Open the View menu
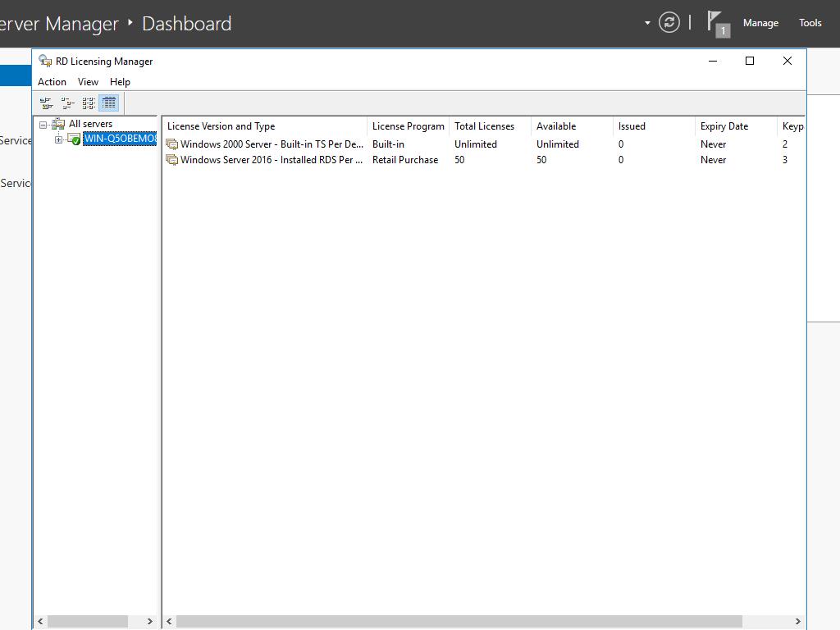Screen dimensions: 840x630 click(88, 82)
